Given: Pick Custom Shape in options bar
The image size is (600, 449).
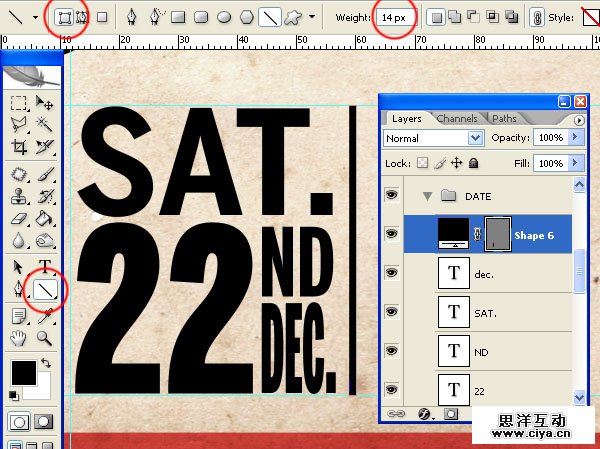Looking at the screenshot, I should [x=293, y=17].
